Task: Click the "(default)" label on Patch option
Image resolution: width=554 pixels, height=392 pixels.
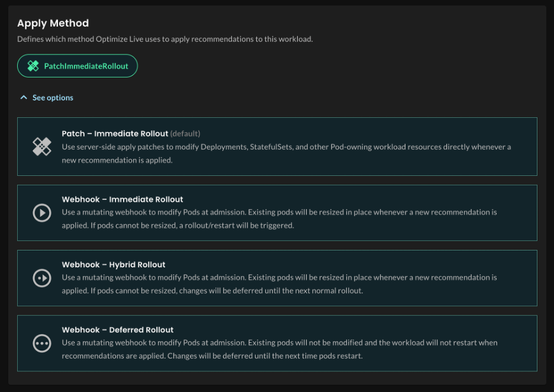Action: click(185, 134)
